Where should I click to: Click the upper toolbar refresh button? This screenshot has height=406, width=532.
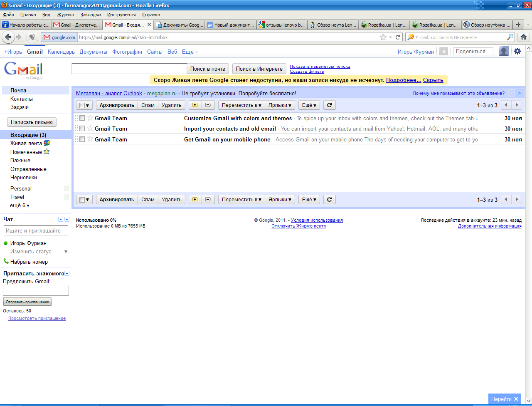[x=329, y=105]
